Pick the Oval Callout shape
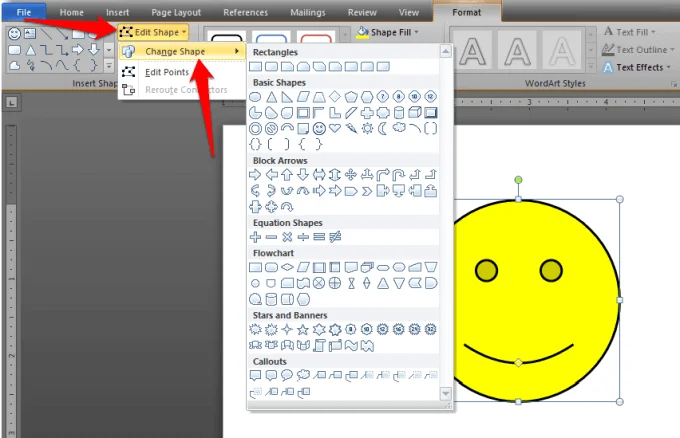The image size is (680, 438). (287, 375)
